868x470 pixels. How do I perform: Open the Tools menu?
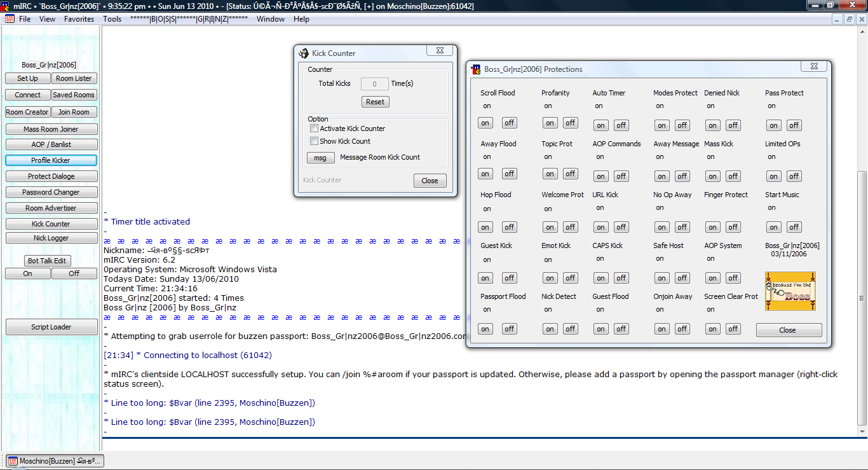[112, 19]
